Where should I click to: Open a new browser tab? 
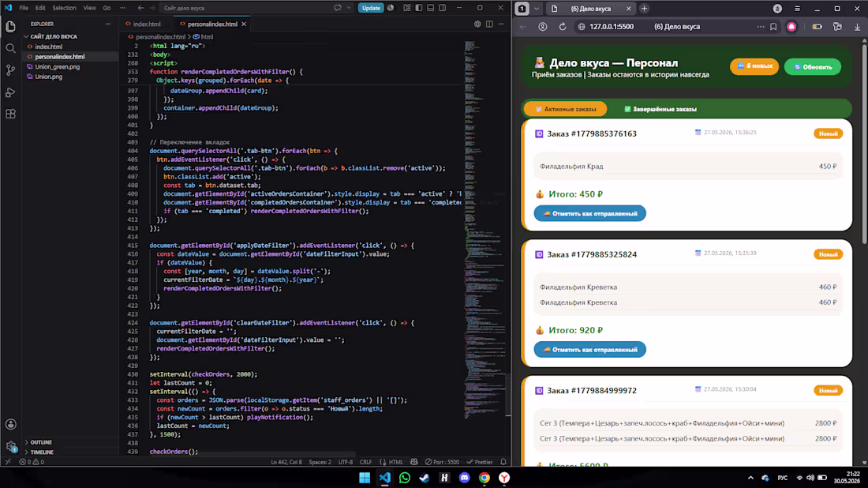[x=644, y=9]
